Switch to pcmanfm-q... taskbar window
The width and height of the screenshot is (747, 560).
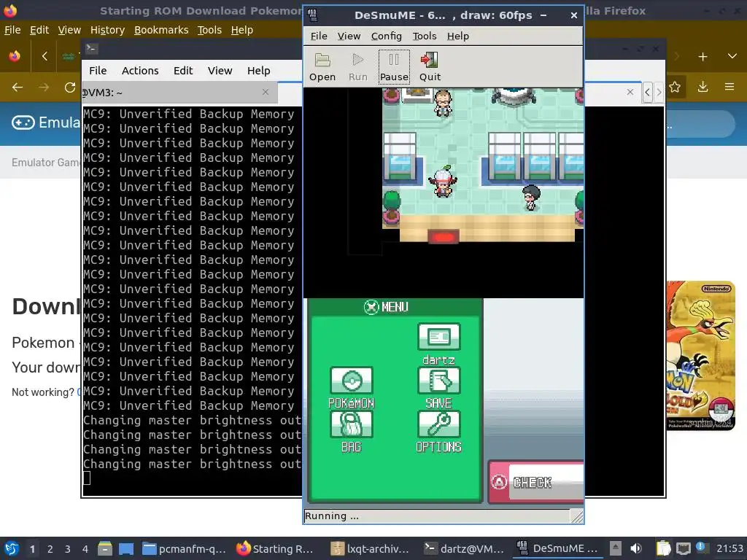(x=185, y=548)
